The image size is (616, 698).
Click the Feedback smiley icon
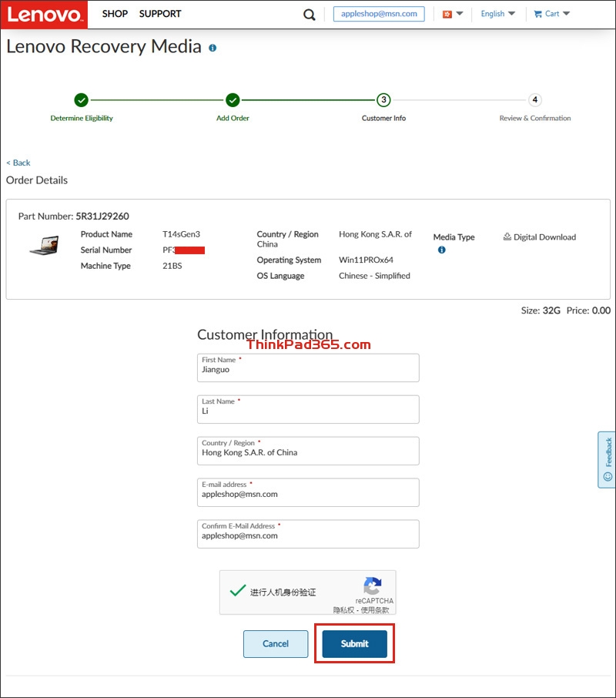tap(608, 477)
